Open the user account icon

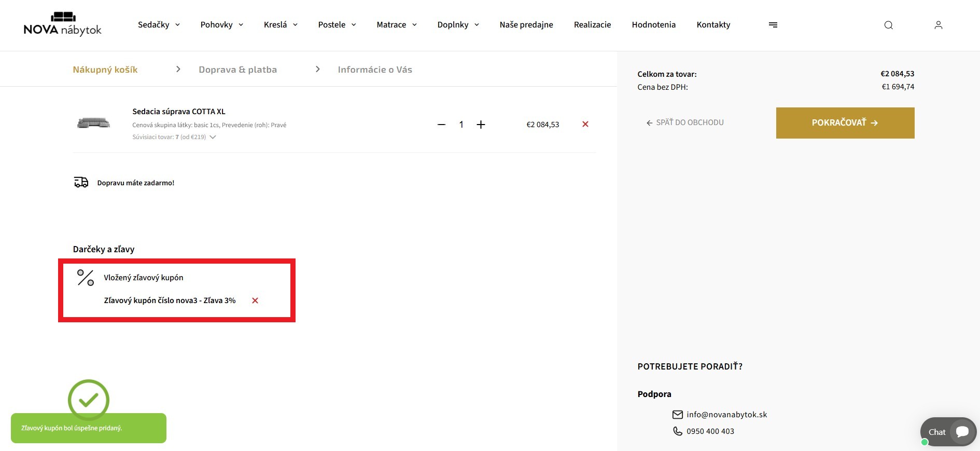click(938, 25)
